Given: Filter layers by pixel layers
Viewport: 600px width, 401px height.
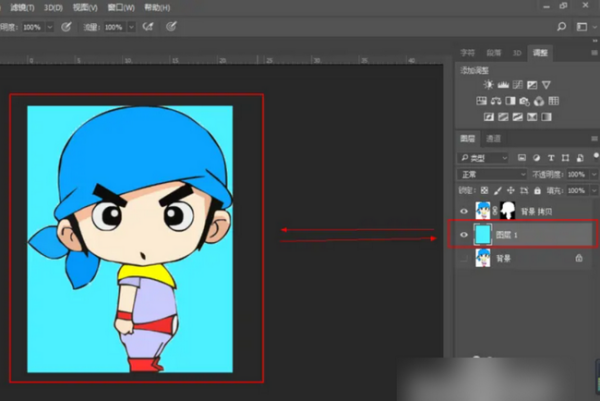Looking at the screenshot, I should [x=522, y=158].
